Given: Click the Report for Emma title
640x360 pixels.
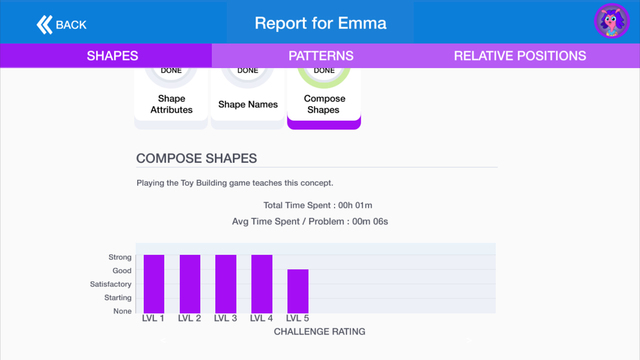Looking at the screenshot, I should (320, 23).
